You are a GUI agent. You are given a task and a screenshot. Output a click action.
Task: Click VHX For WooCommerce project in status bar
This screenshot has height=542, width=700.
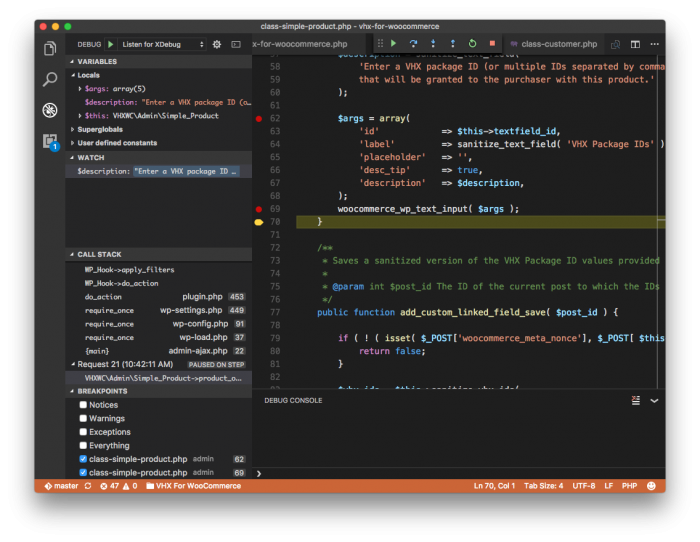tap(193, 486)
